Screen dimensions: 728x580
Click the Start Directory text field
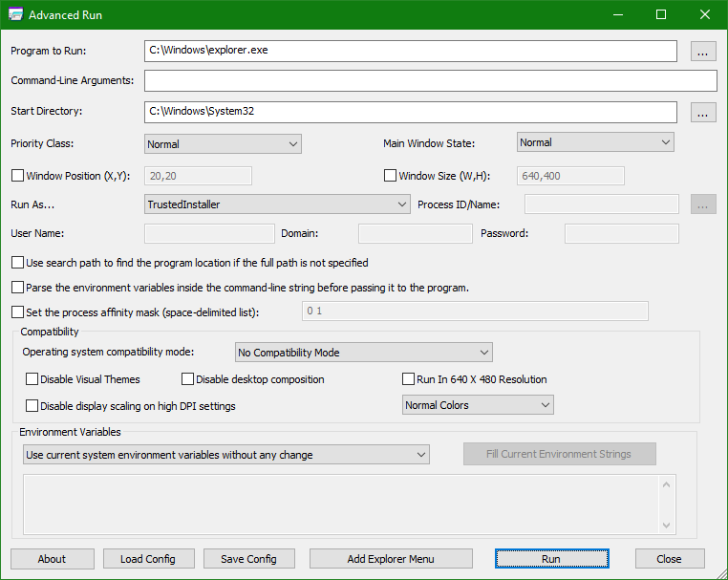(411, 112)
